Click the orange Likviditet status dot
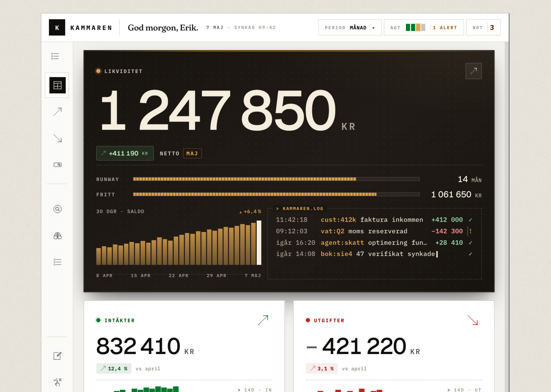The width and height of the screenshot is (551, 392). (98, 71)
